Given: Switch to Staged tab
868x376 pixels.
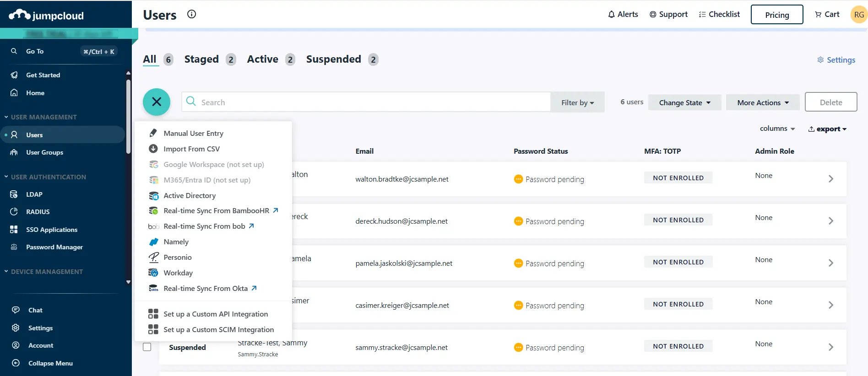Looking at the screenshot, I should [210, 59].
